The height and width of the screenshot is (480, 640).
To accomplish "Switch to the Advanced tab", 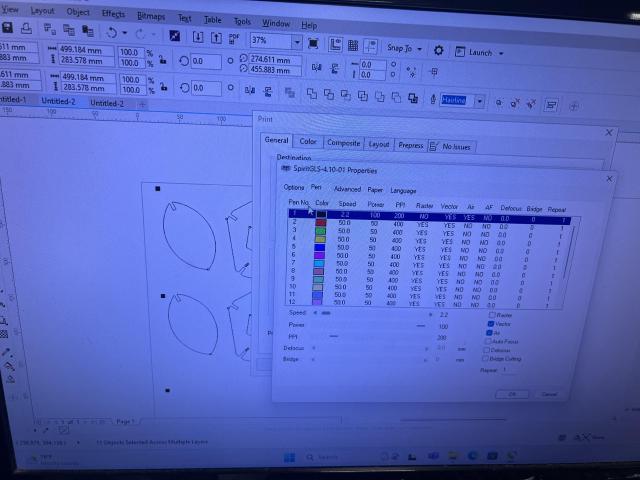I will pos(347,188).
